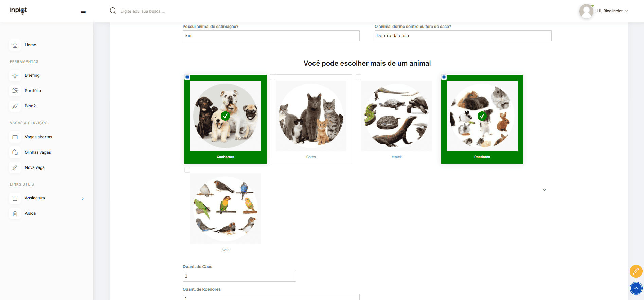Toggle the hamburger sidebar menu

tap(83, 13)
